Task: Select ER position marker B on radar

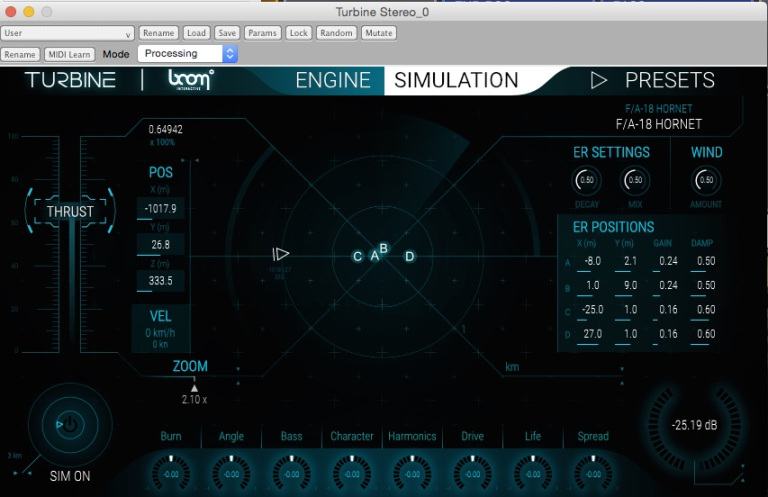Action: click(383, 248)
